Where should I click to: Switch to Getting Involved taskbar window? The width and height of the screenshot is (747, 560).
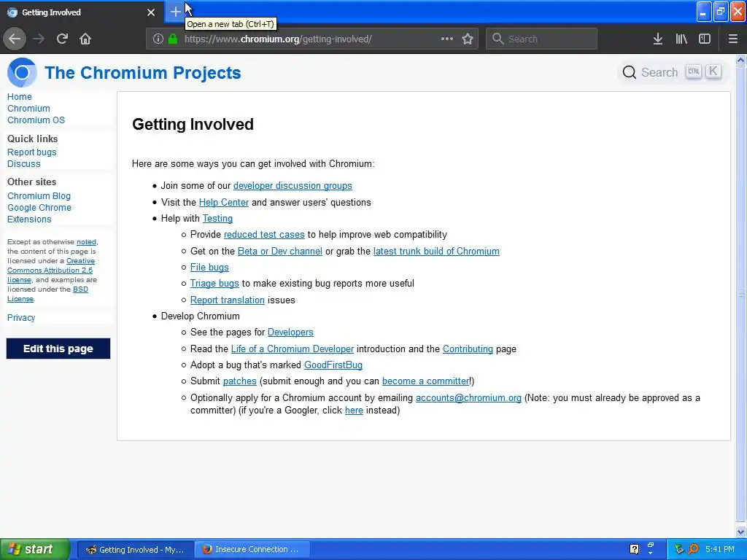[x=135, y=550]
